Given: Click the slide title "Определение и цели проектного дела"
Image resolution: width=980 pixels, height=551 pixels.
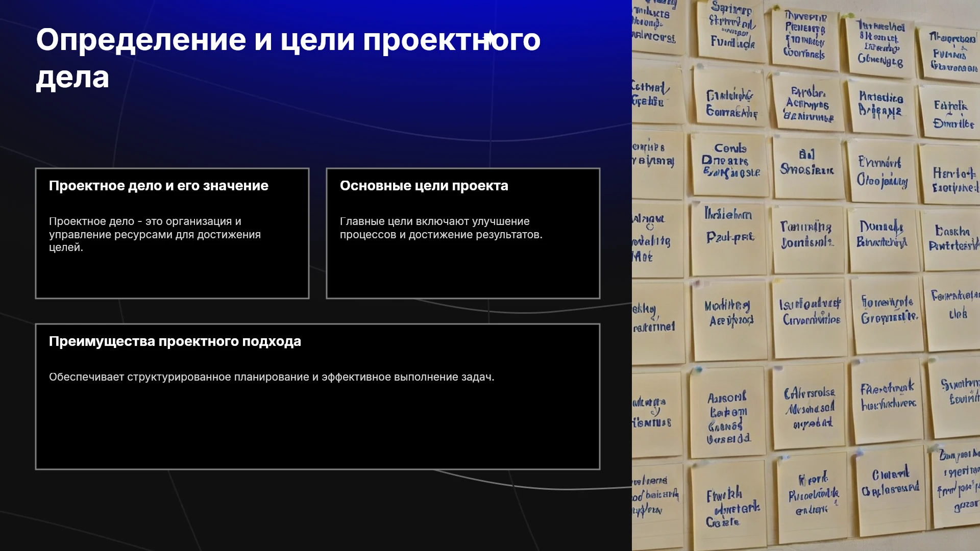Looking at the screenshot, I should (288, 58).
